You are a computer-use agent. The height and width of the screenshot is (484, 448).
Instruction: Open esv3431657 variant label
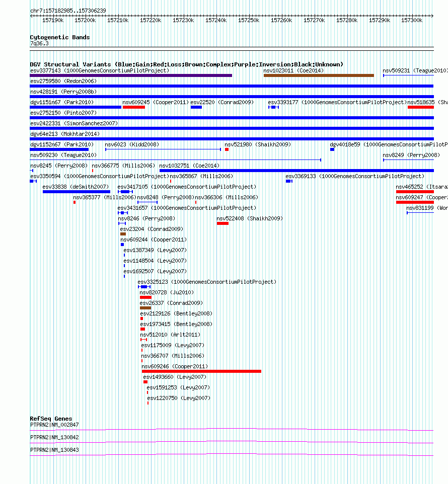tap(187, 208)
